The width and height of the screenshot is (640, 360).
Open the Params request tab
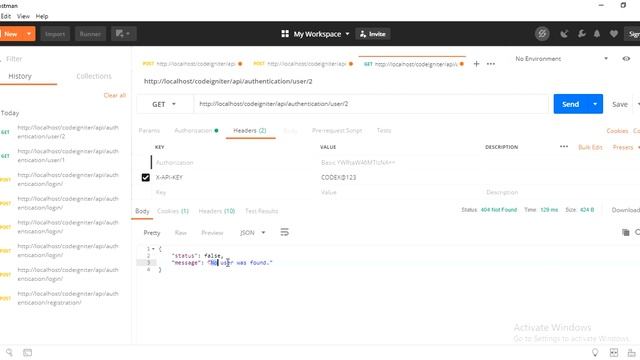coord(149,131)
